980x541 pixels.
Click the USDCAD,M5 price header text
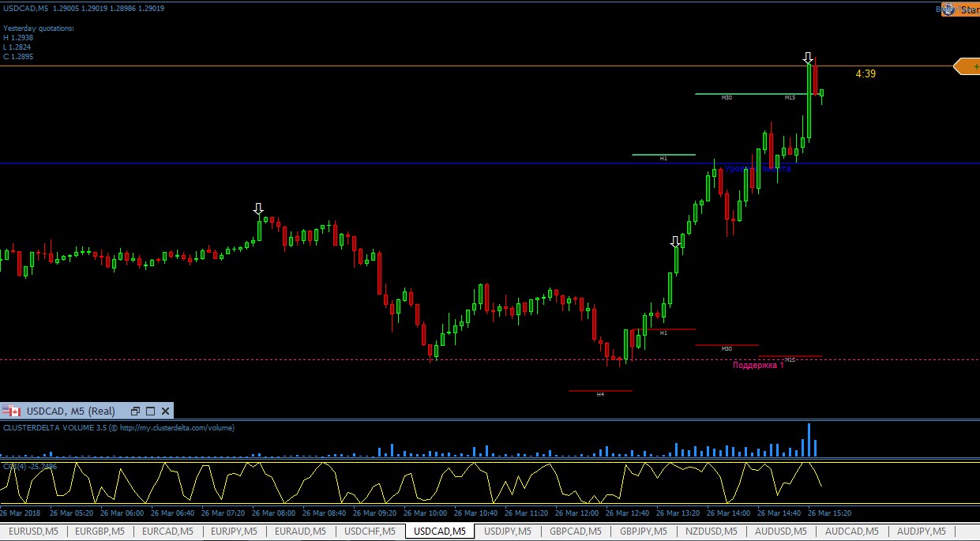pos(84,8)
